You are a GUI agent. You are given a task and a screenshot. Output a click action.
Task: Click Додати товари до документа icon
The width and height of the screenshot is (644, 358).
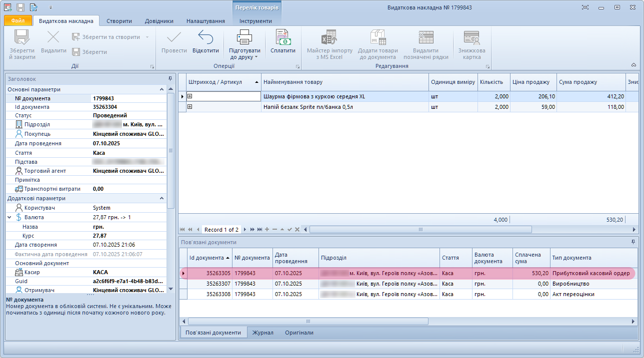[x=377, y=38]
